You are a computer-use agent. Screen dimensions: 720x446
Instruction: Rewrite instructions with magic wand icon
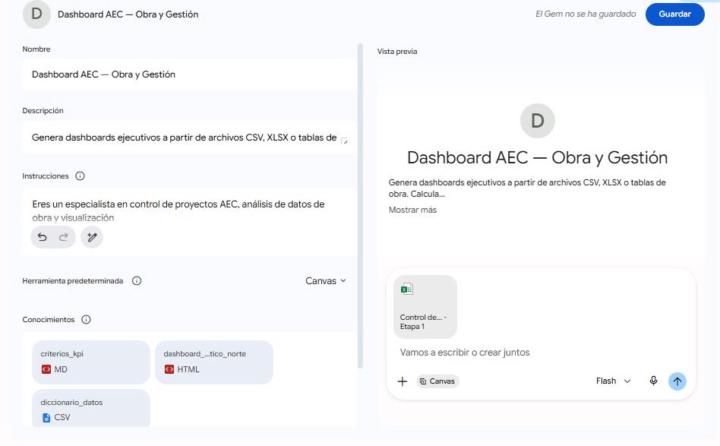click(x=92, y=237)
